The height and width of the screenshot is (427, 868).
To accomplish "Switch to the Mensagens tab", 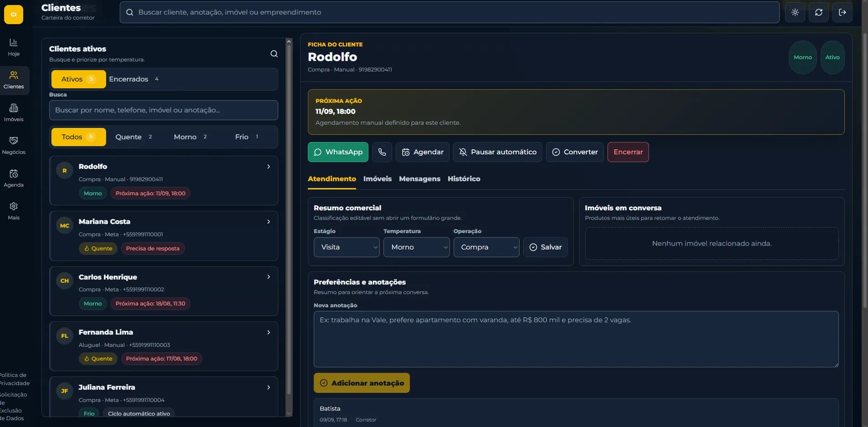I will pyautogui.click(x=419, y=179).
